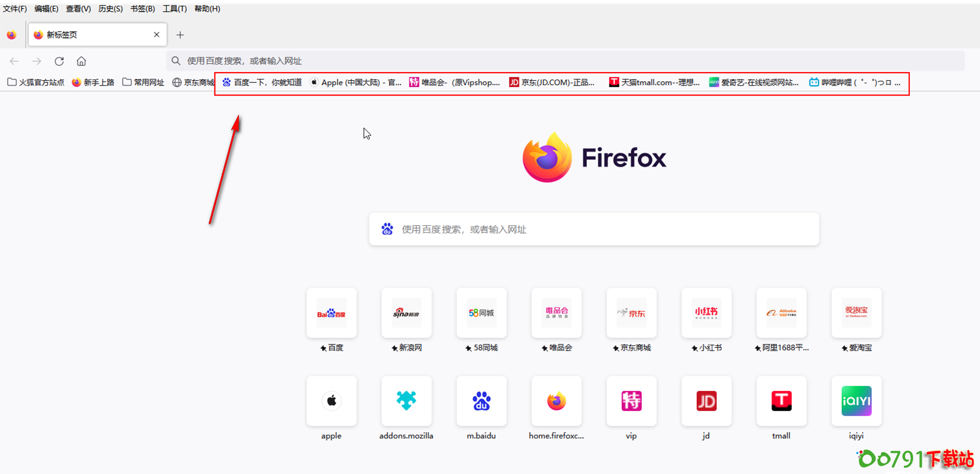This screenshot has height=474, width=980.
Task: Focus the center Baidu search box
Action: (594, 229)
